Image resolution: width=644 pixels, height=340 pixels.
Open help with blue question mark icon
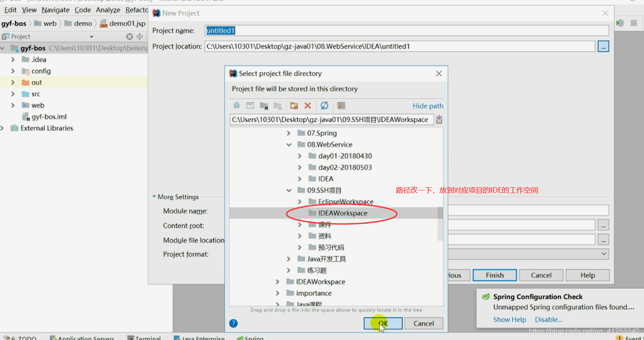pyautogui.click(x=234, y=323)
